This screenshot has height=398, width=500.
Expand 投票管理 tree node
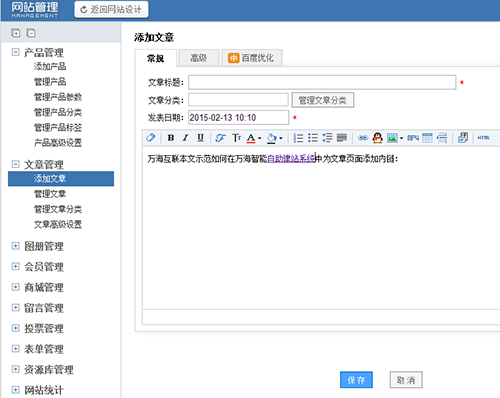click(15, 328)
